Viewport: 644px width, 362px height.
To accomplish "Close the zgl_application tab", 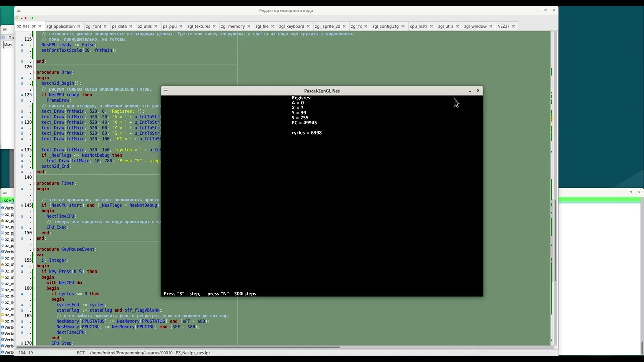I will pyautogui.click(x=79, y=26).
